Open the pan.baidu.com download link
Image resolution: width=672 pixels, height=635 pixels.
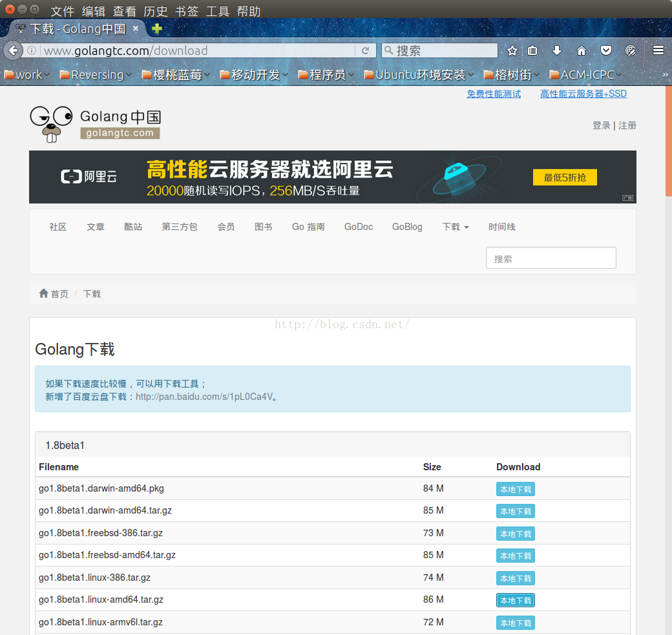point(204,397)
